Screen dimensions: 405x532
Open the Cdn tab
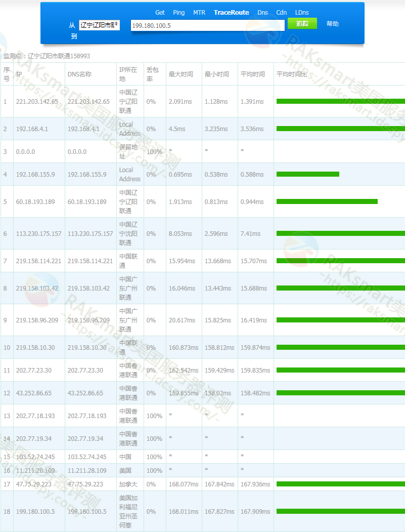281,13
